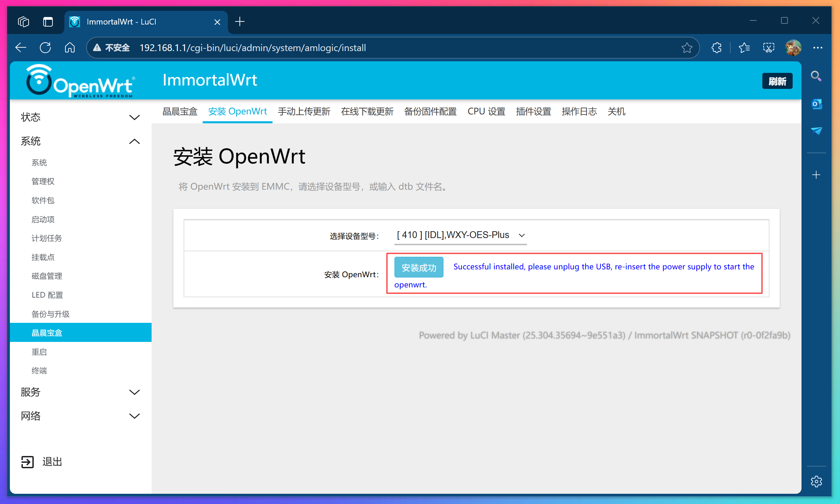
Task: Click the 退出 logout icon
Action: pyautogui.click(x=27, y=462)
